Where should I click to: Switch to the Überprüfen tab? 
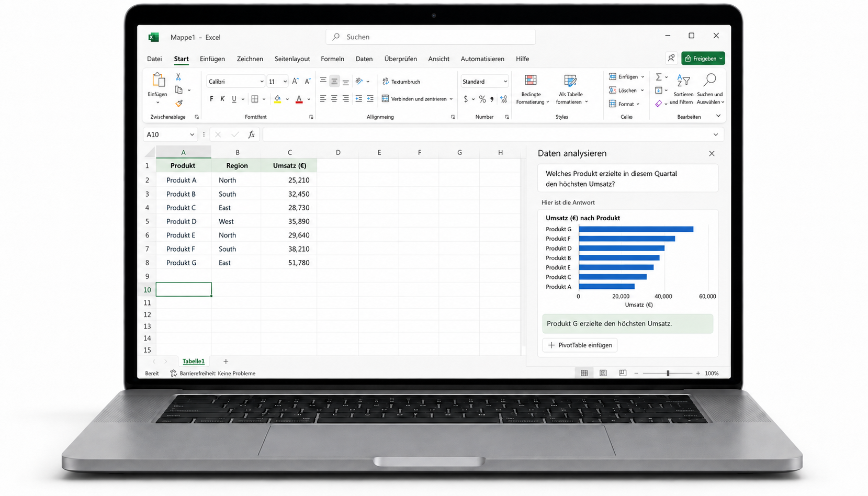point(401,59)
